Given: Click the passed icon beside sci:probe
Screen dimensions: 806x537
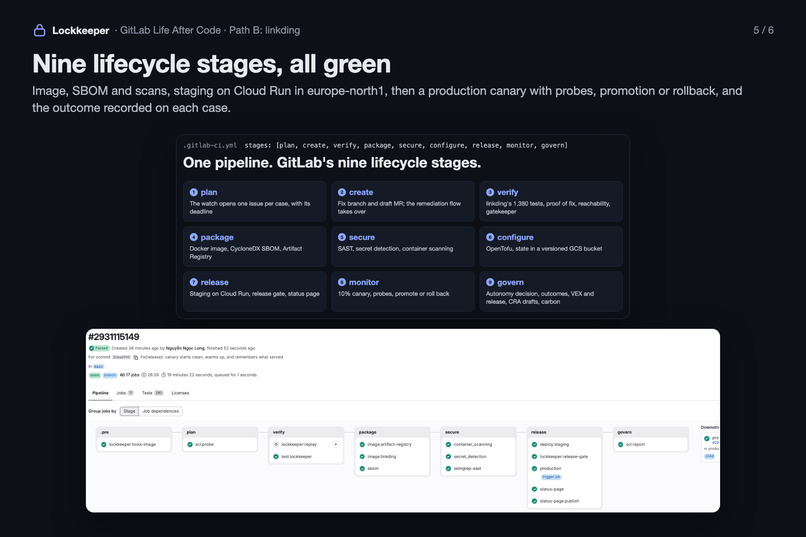Looking at the screenshot, I should click(190, 444).
